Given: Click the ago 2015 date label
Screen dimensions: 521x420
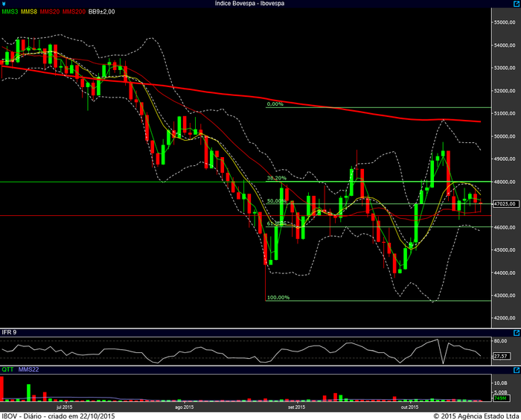Looking at the screenshot, I should (184, 407).
